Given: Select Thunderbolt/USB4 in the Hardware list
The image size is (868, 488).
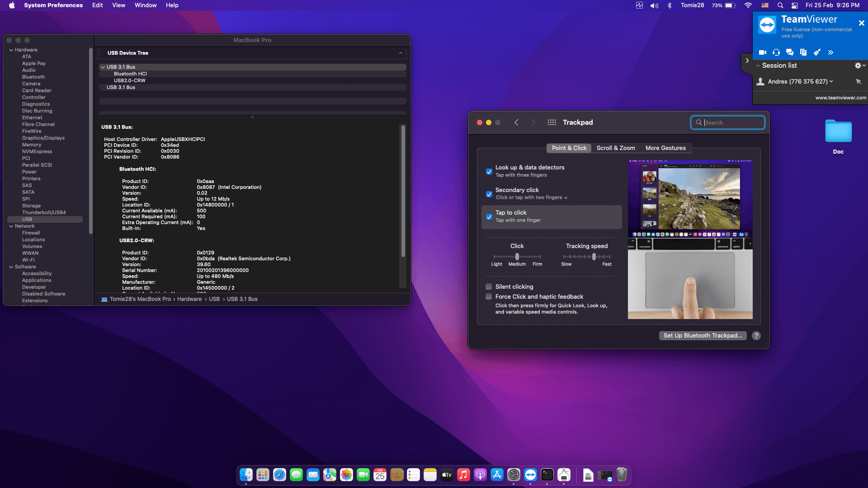Looking at the screenshot, I should (x=44, y=212).
